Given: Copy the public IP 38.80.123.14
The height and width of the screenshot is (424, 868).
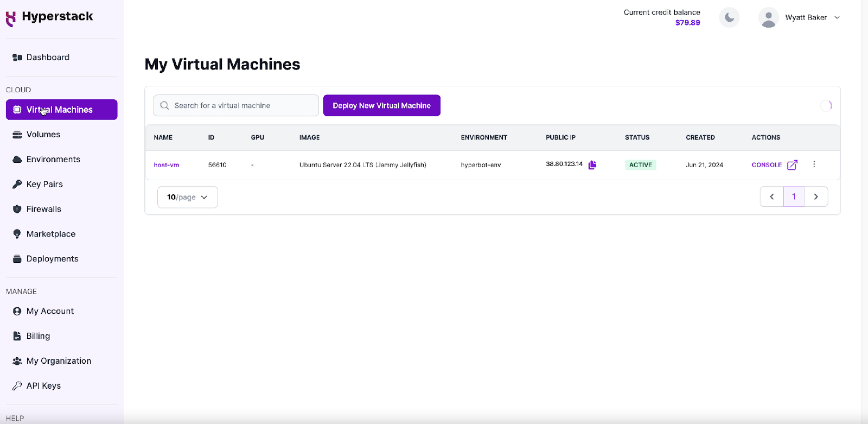Looking at the screenshot, I should click(x=592, y=164).
